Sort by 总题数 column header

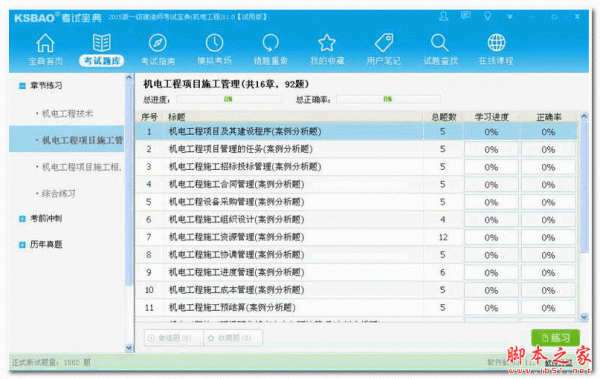click(x=443, y=117)
